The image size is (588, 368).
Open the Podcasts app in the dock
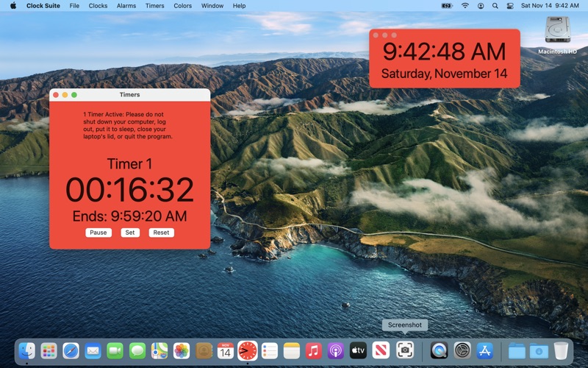(x=336, y=350)
